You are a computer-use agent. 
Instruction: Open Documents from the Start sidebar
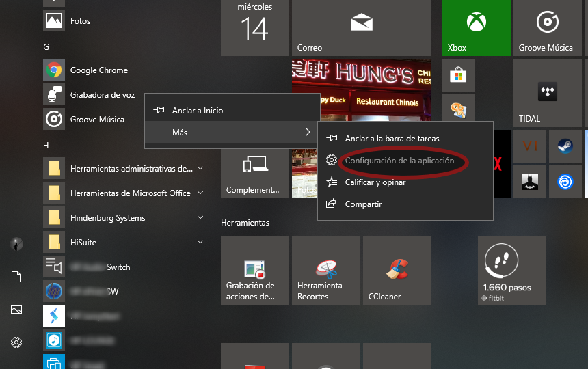tap(16, 277)
